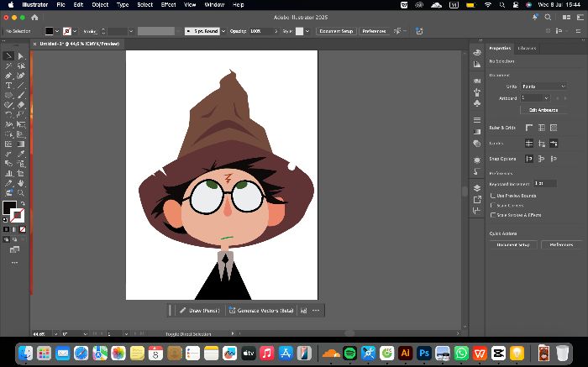
Task: Click the Draw (Pencil) button
Action: tap(200, 311)
